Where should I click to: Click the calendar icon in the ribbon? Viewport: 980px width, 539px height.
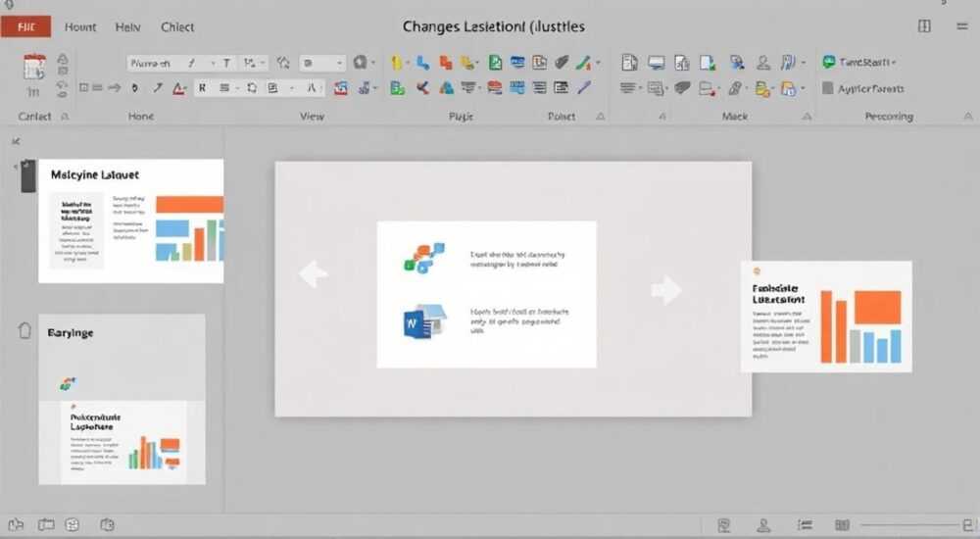point(33,67)
